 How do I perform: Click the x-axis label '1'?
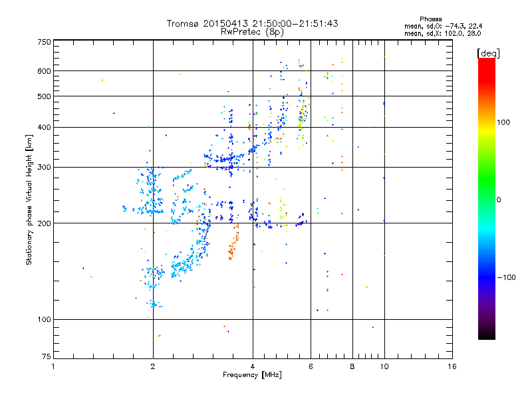(x=53, y=366)
